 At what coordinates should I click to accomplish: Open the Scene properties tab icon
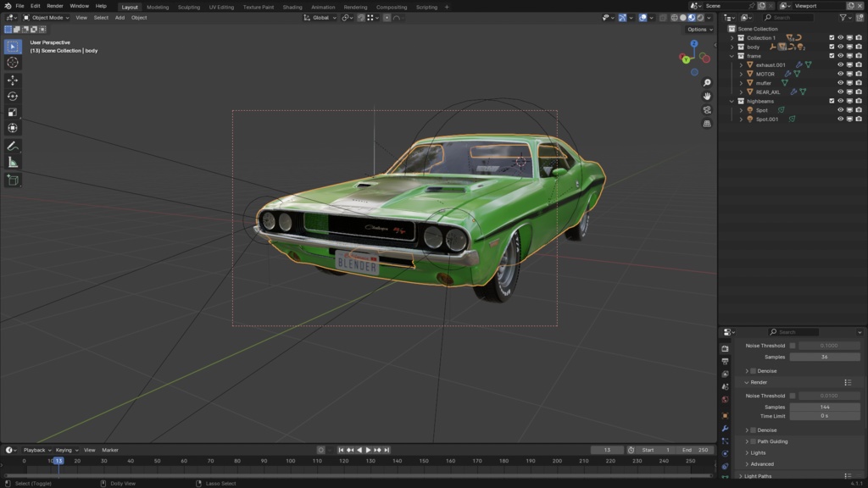point(726,386)
